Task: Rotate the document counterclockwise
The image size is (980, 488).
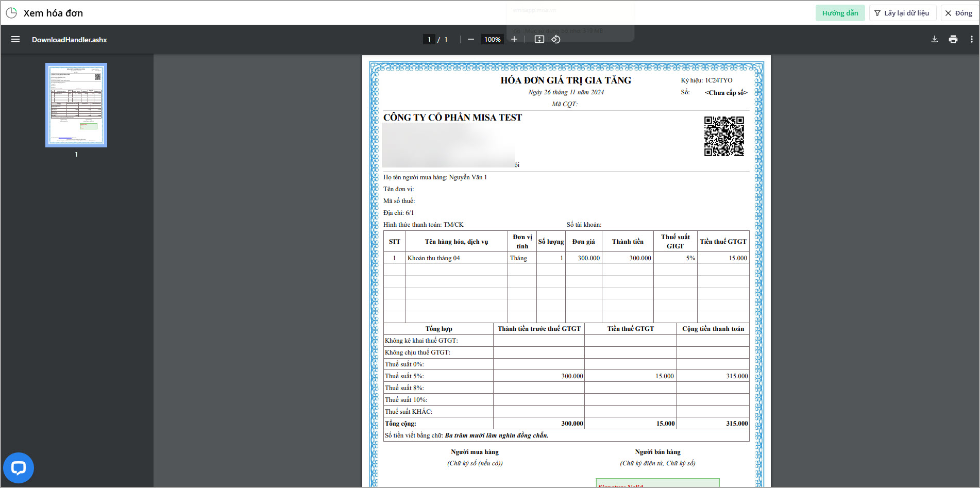Action: tap(555, 39)
